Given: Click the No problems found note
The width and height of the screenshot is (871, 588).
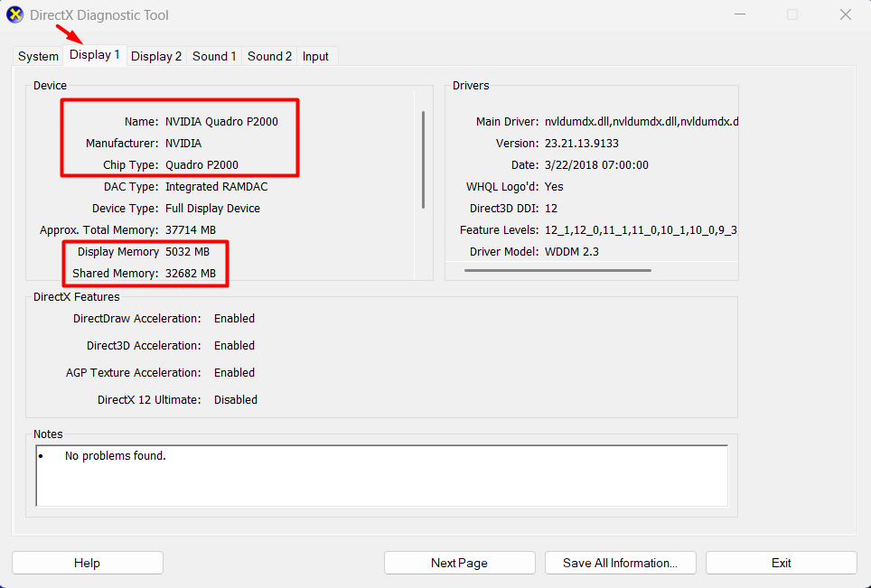Looking at the screenshot, I should (x=116, y=456).
